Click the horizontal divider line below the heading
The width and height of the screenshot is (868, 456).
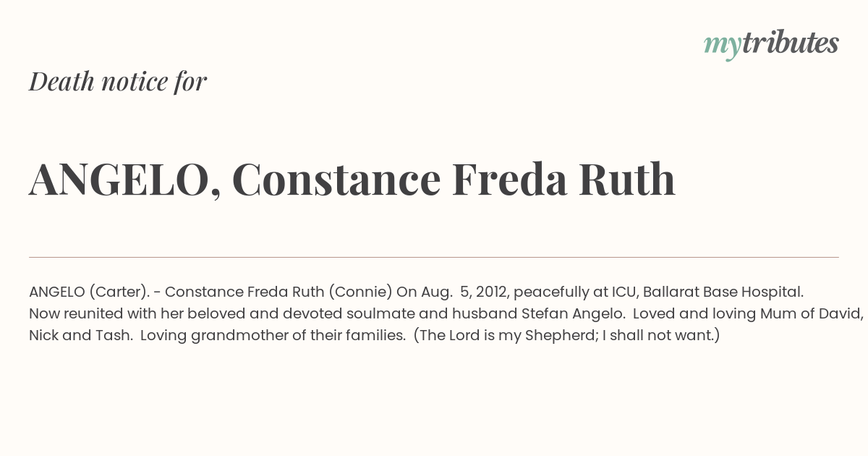(x=434, y=257)
